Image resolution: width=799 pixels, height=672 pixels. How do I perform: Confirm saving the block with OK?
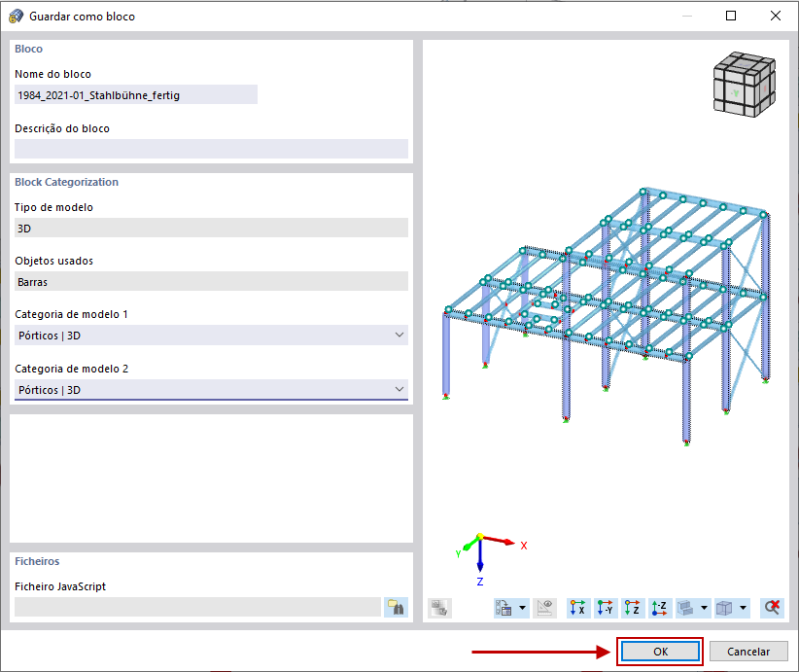tap(660, 652)
